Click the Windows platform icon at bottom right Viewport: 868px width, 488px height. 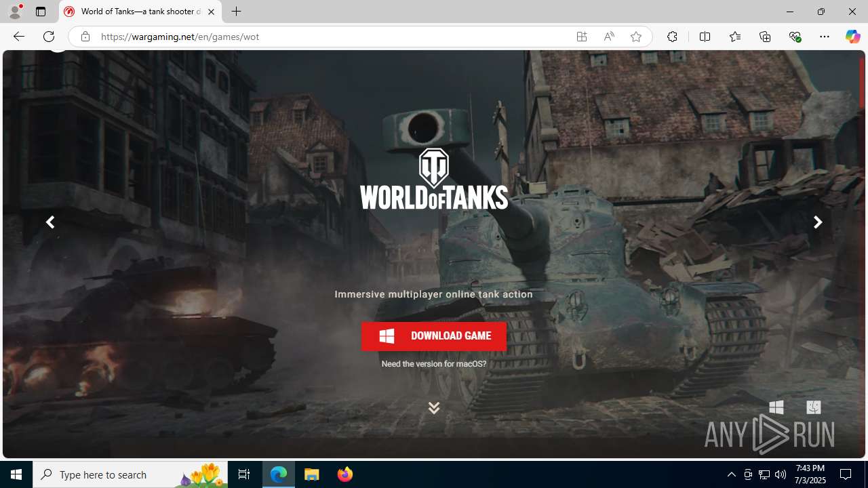[776, 407]
